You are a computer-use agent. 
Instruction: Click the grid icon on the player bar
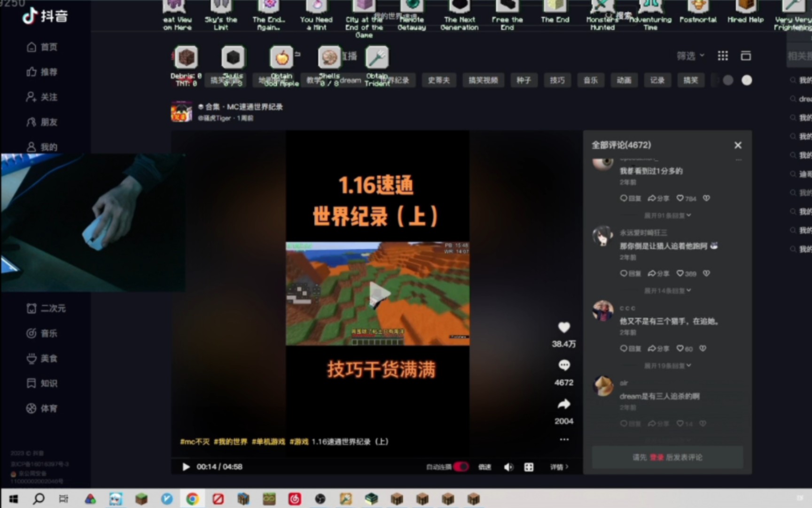529,467
